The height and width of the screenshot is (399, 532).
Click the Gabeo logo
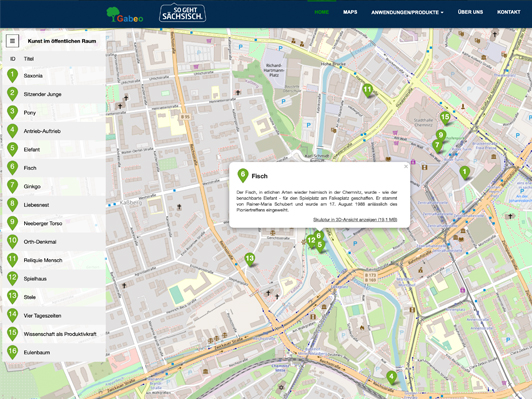pyautogui.click(x=125, y=15)
